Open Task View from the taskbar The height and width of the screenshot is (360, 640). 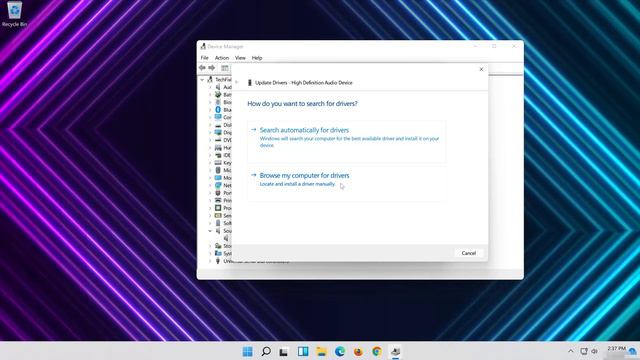(284, 351)
